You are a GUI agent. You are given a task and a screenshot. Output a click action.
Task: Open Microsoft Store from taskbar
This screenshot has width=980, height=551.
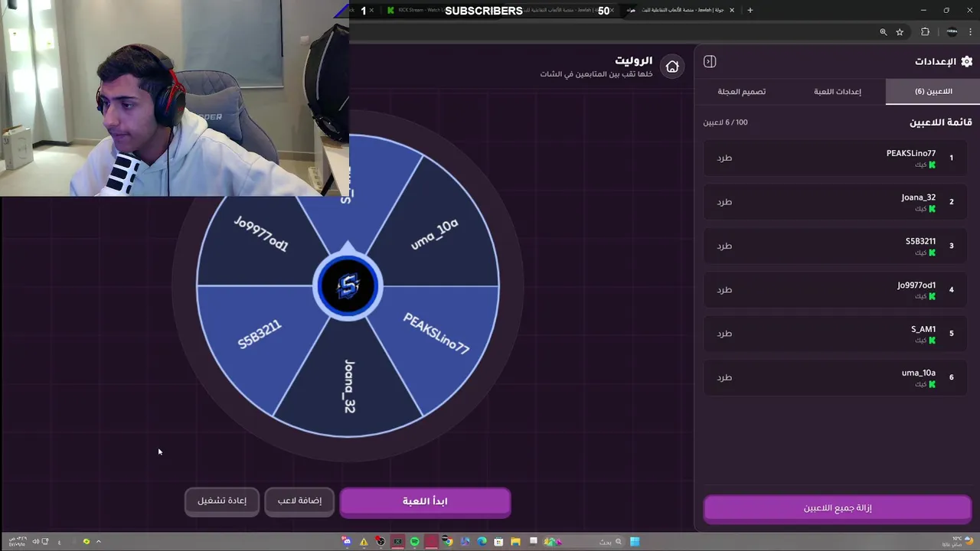click(x=498, y=542)
